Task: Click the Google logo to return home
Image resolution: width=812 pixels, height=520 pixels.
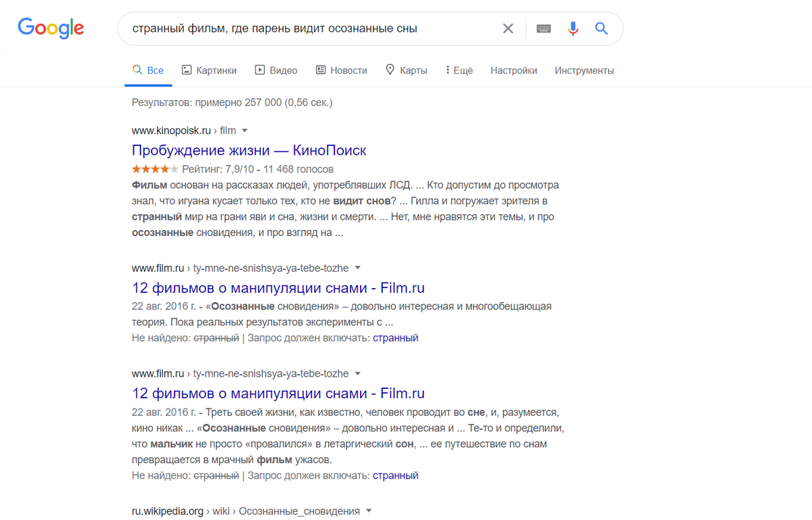Action: click(51, 28)
